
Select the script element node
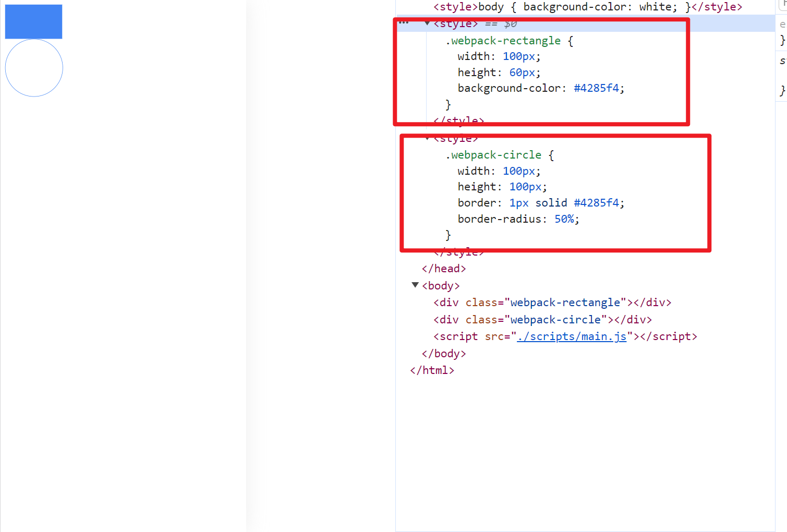tap(565, 336)
